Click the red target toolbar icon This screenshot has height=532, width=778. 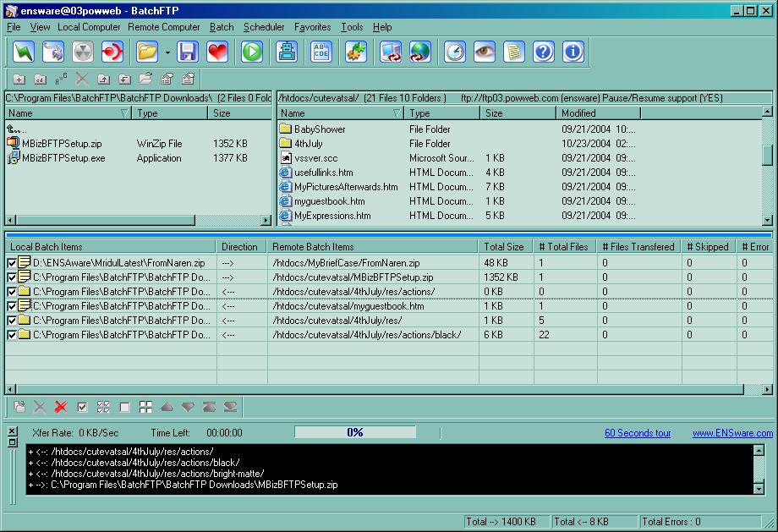112,52
